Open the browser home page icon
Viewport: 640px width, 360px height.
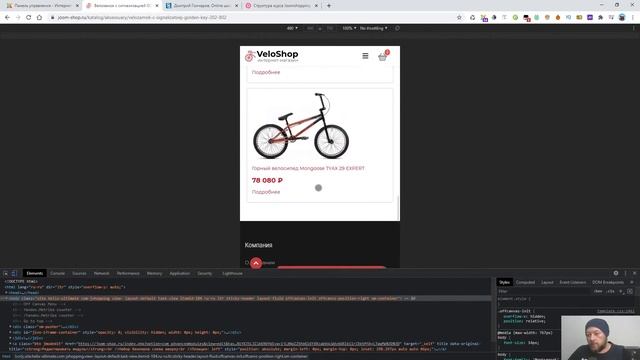40,18
